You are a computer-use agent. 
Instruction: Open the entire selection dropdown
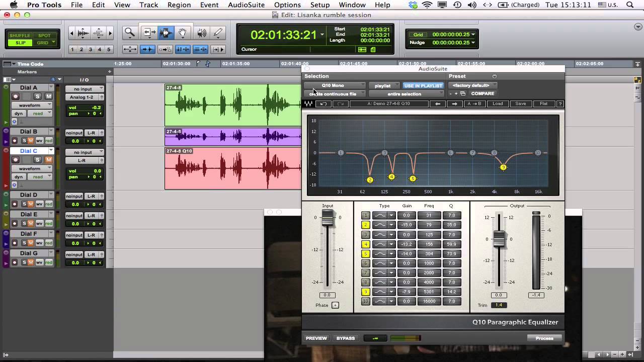(x=407, y=94)
